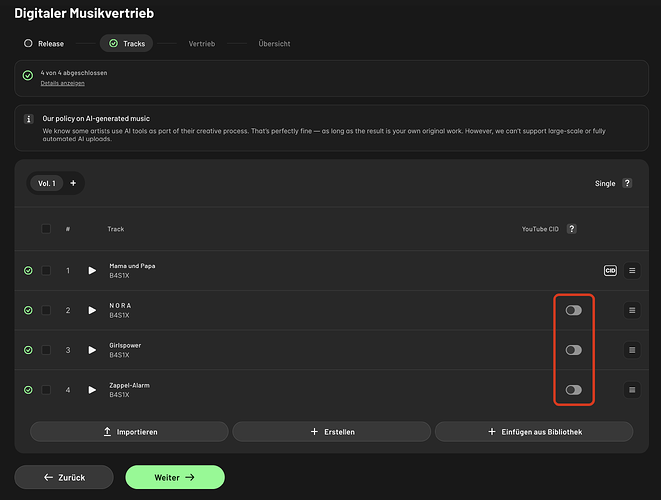The height and width of the screenshot is (500, 661).
Task: Click the Zappel-Alarm track title
Action: (129, 385)
